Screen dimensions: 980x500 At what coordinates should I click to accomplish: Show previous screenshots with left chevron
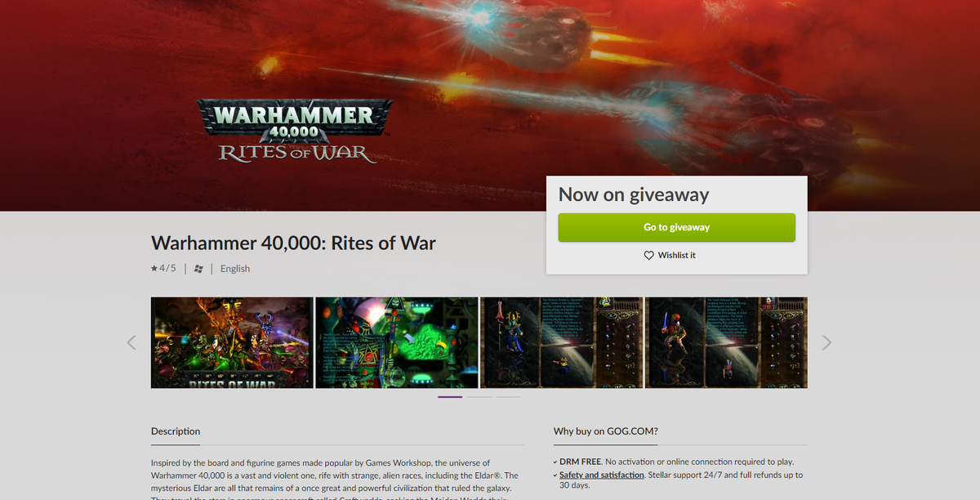point(131,342)
